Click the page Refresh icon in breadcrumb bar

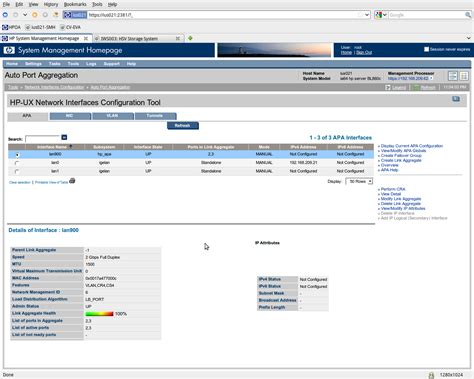pyautogui.click(x=416, y=87)
